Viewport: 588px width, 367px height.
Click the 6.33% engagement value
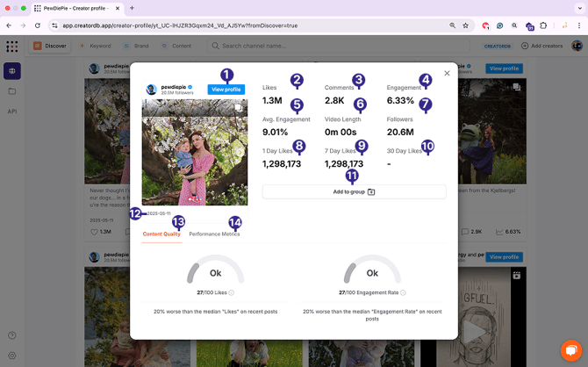point(400,101)
